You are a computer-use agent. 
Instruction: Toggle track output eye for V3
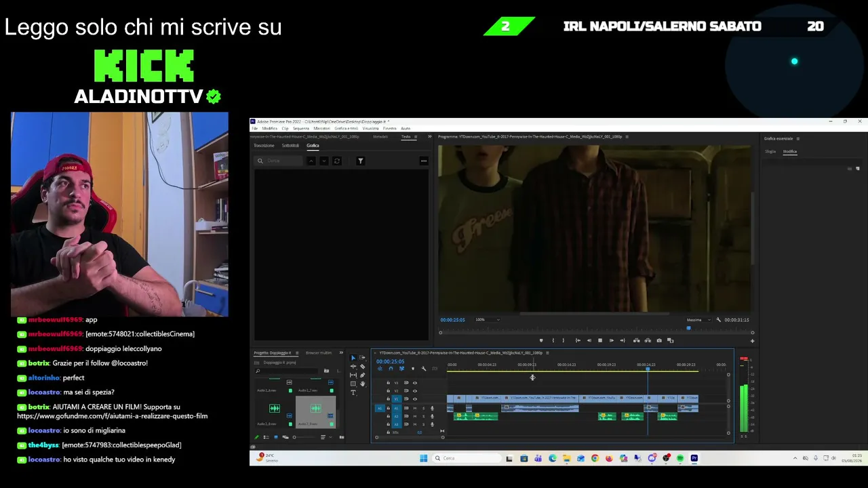click(x=415, y=383)
